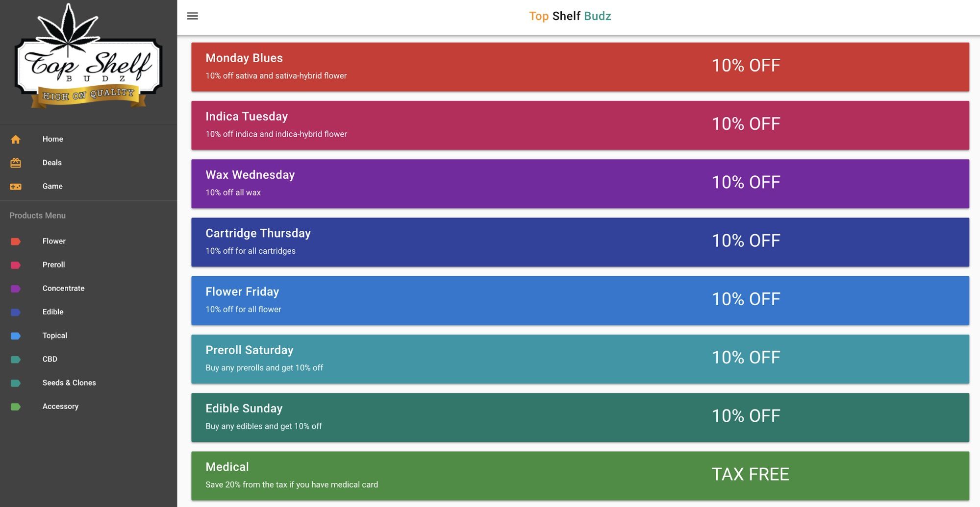
Task: Click the blue Topical tag icon
Action: pos(16,336)
